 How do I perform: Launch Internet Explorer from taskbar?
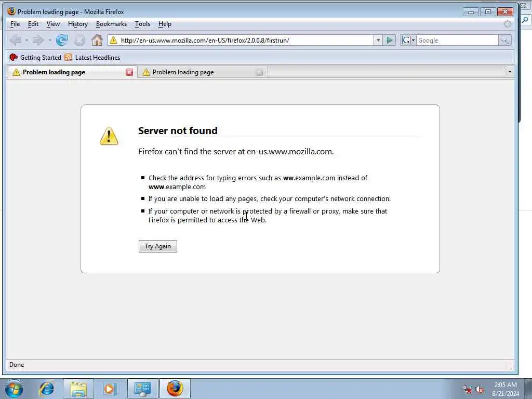(46, 389)
